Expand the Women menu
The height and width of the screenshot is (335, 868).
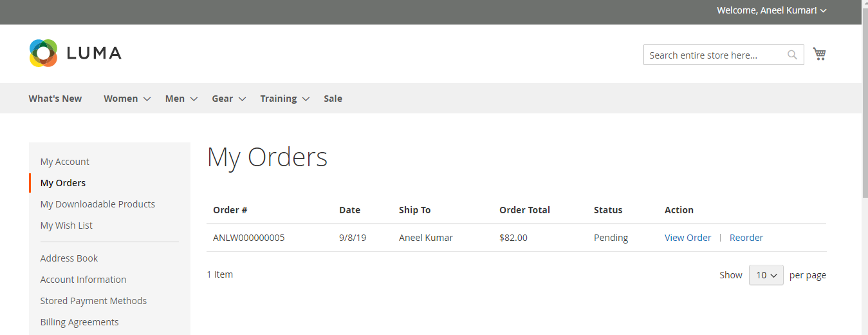(x=127, y=99)
